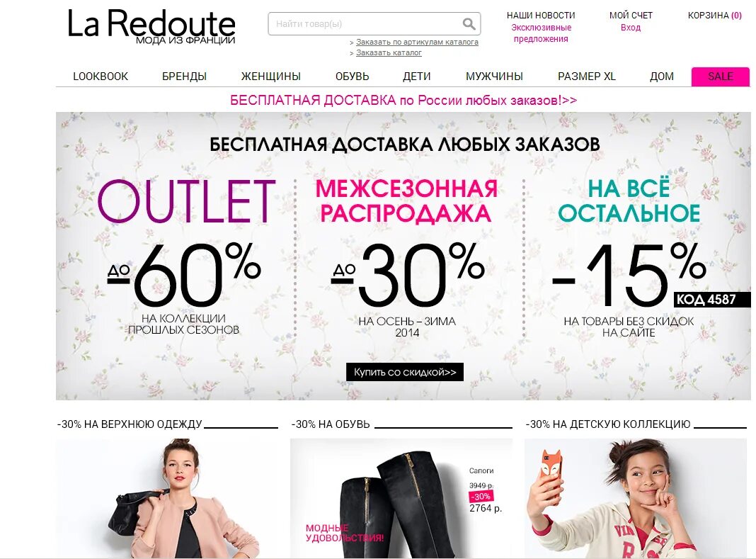Select the ЖЕНЩИНЫ category
Image resolution: width=756 pixels, height=559 pixels.
(x=270, y=77)
